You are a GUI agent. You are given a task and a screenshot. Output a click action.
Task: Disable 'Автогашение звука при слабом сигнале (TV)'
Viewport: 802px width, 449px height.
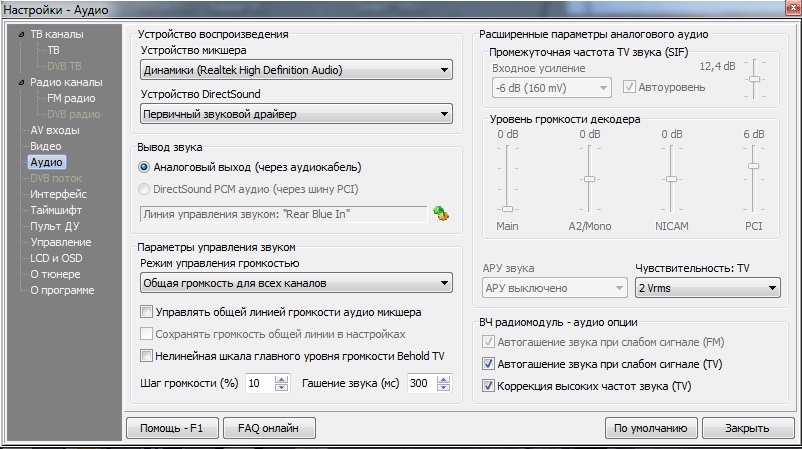(x=489, y=364)
